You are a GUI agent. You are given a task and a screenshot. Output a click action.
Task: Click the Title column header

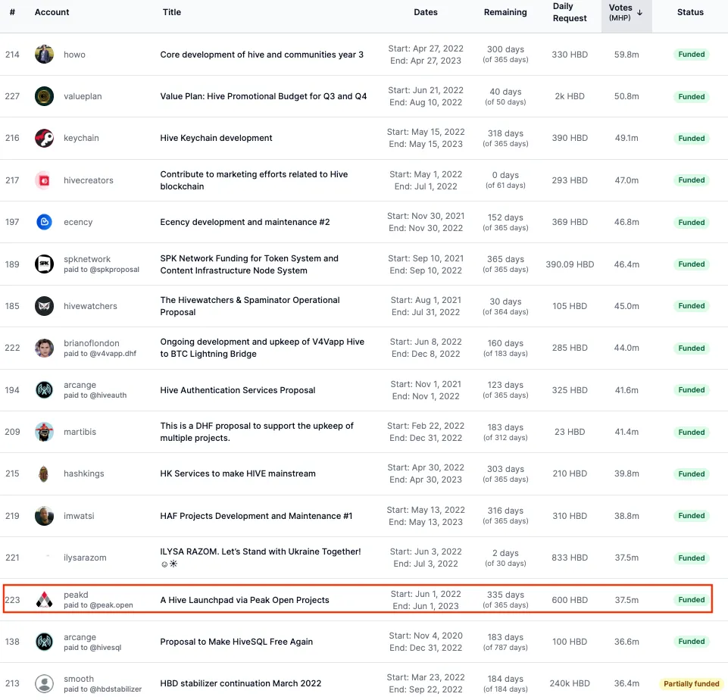coord(172,12)
